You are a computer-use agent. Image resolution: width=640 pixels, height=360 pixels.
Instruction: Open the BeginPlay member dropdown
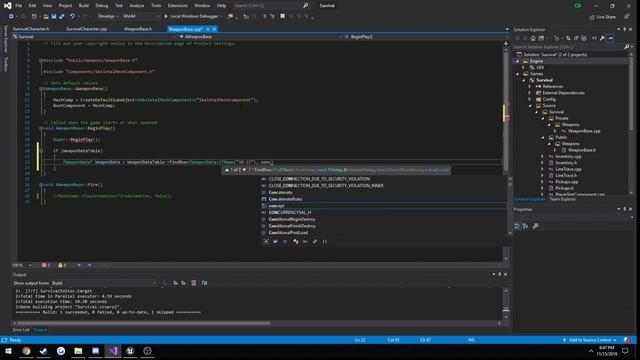point(424,37)
